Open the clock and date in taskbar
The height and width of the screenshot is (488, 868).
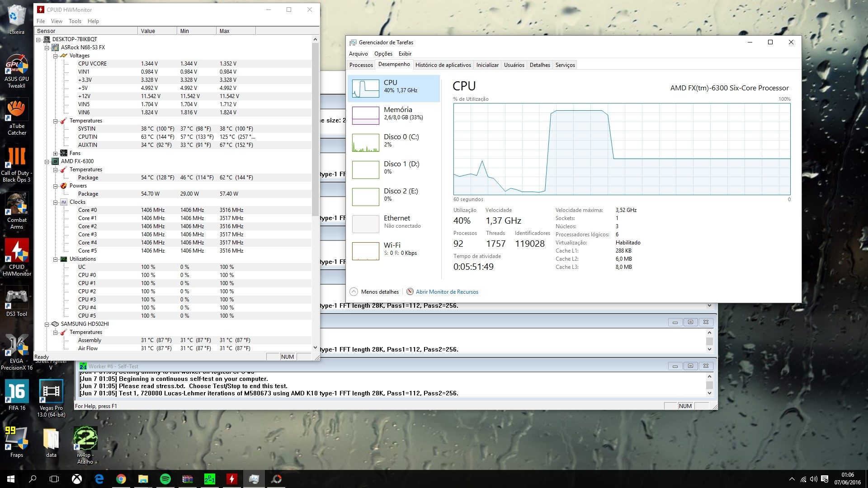pos(848,479)
